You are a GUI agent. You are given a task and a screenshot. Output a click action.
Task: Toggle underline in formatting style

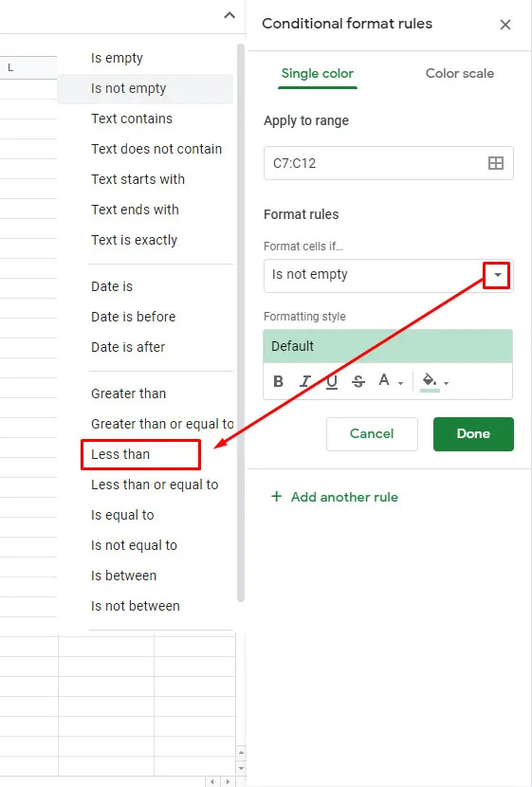(x=331, y=381)
